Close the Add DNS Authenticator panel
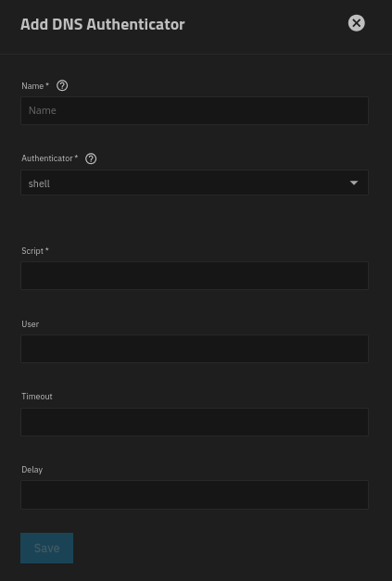The width and height of the screenshot is (392, 581). coord(356,23)
